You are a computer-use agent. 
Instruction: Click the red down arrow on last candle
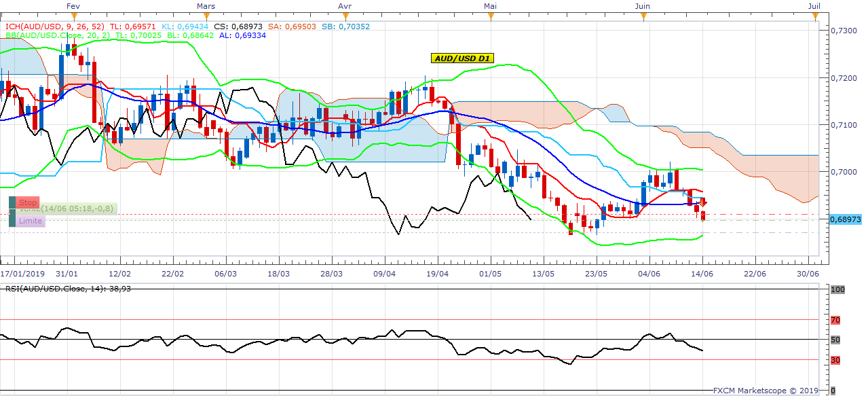tap(704, 202)
